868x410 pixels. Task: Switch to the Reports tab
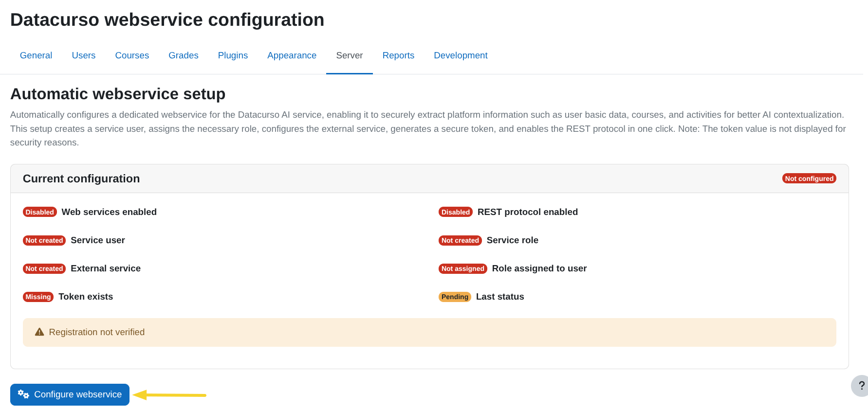(398, 55)
